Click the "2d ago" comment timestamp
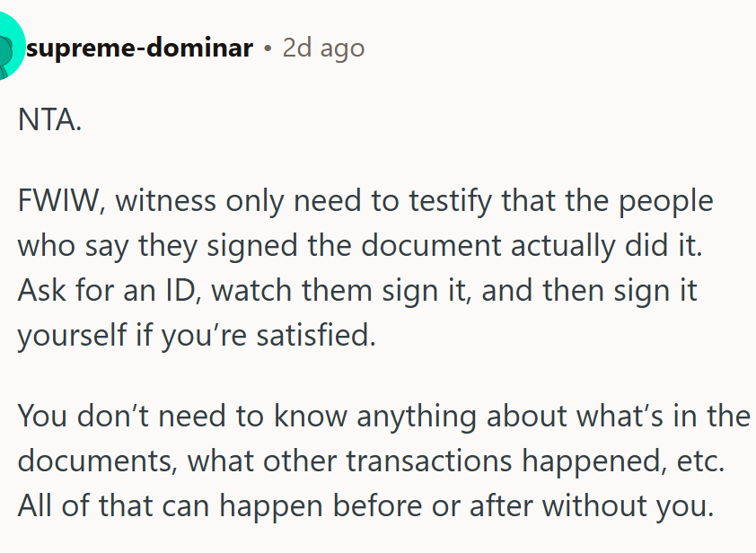Screen dimensions: 756x553 click(x=323, y=48)
